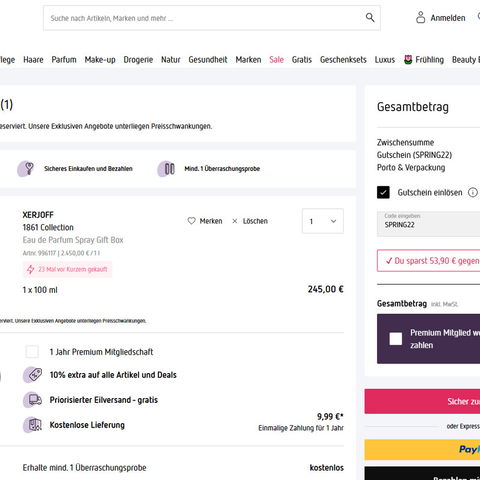Click the Gutschein (SPRING22) line

(414, 155)
